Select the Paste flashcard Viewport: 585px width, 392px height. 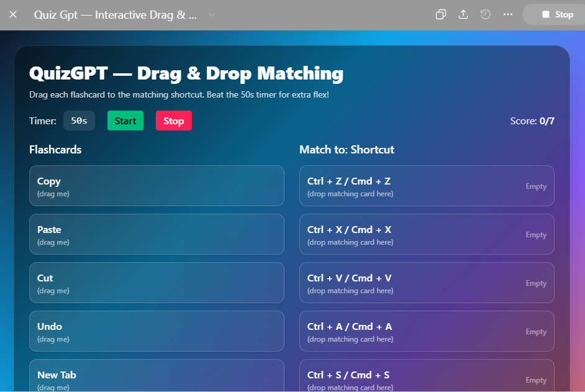pos(156,234)
